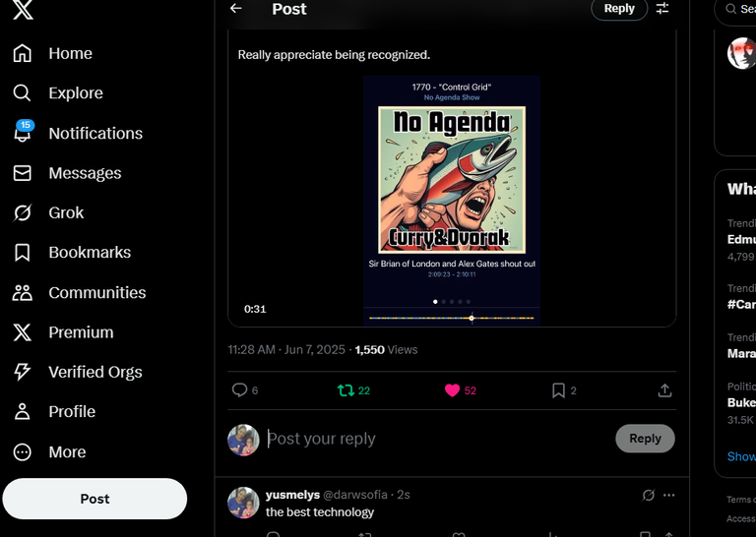The width and height of the screenshot is (756, 537).
Task: Click the Post your reply field
Action: (438, 439)
